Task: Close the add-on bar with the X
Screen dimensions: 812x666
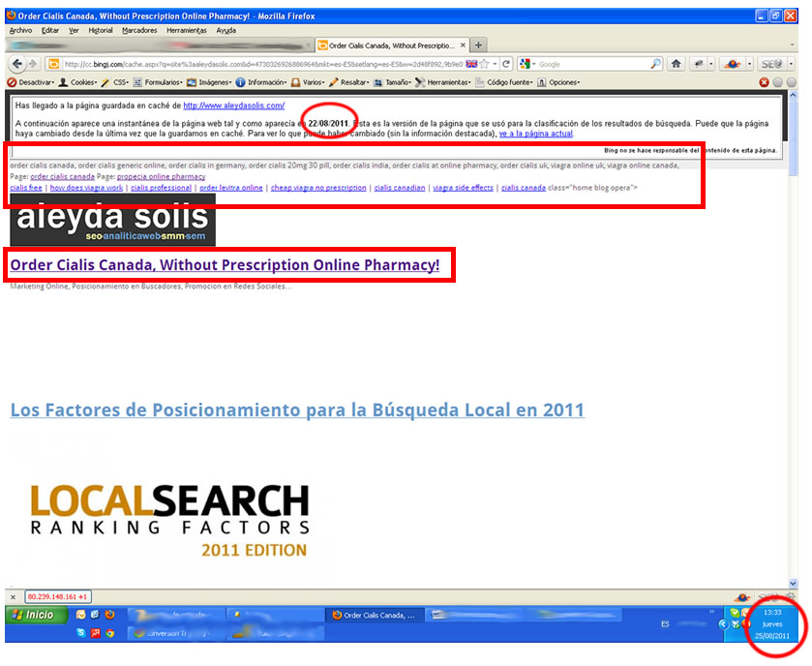Action: coord(13,597)
